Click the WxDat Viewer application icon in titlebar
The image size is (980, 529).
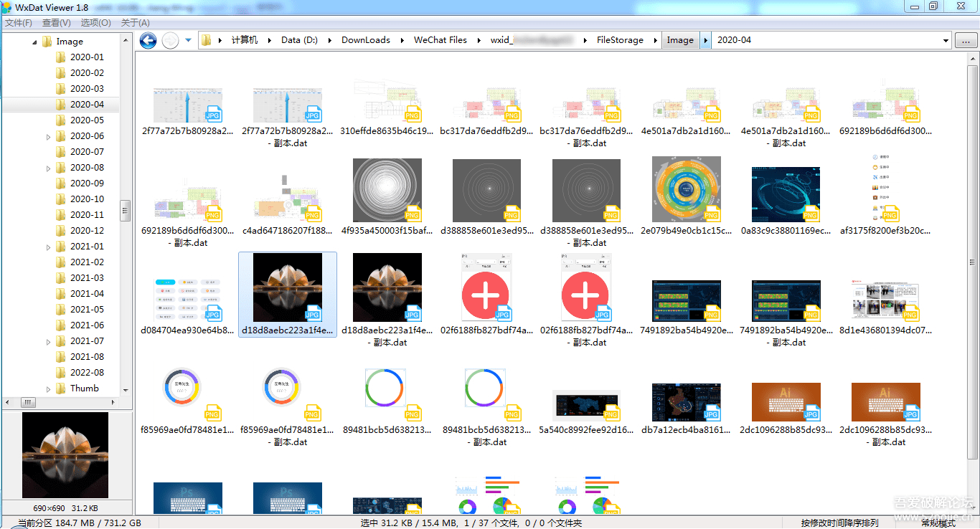point(7,6)
